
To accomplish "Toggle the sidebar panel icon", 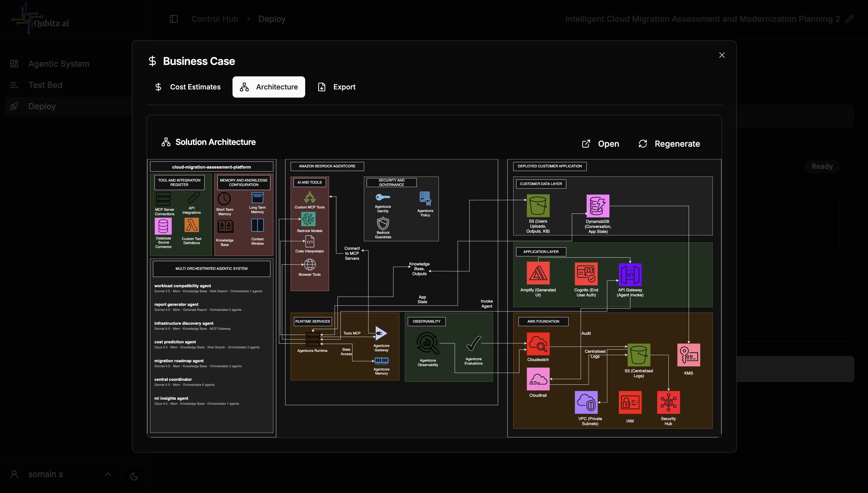I will 173,19.
